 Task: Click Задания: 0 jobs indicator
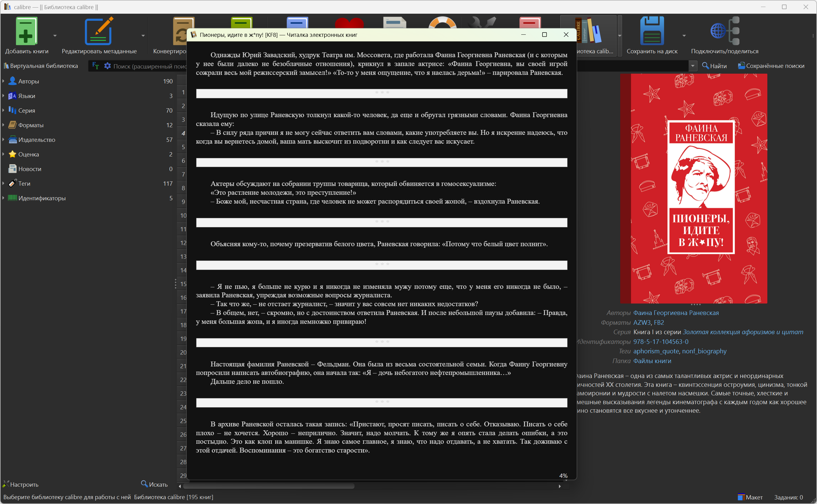[x=788, y=497]
